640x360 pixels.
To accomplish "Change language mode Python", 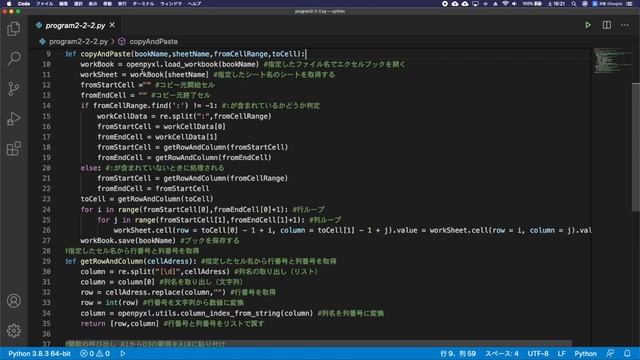I will click(x=585, y=353).
